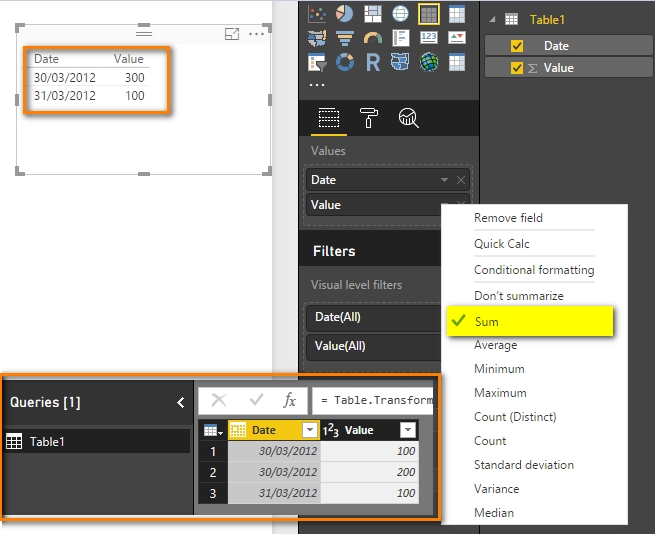Image resolution: width=655 pixels, height=534 pixels.
Task: Click focus mode icon on table visual
Action: coord(232,34)
